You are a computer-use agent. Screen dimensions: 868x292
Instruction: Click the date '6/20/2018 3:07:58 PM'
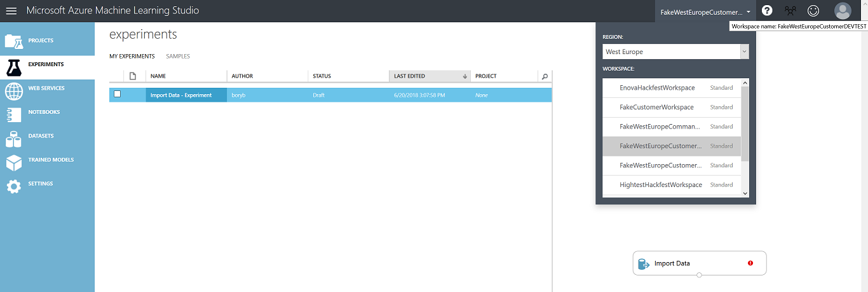point(419,95)
